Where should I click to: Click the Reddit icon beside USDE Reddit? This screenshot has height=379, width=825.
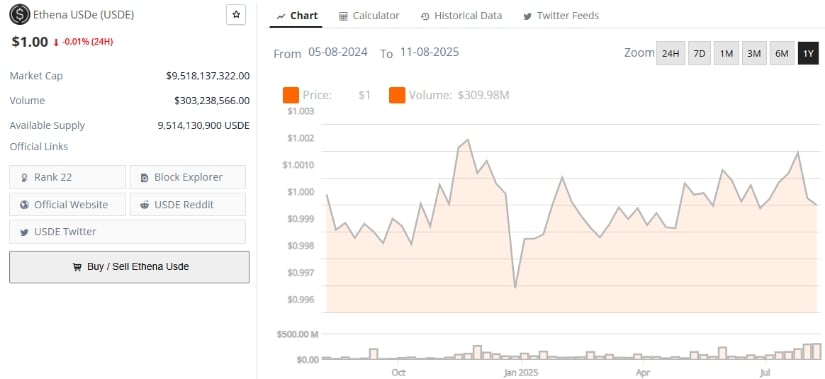tap(145, 205)
